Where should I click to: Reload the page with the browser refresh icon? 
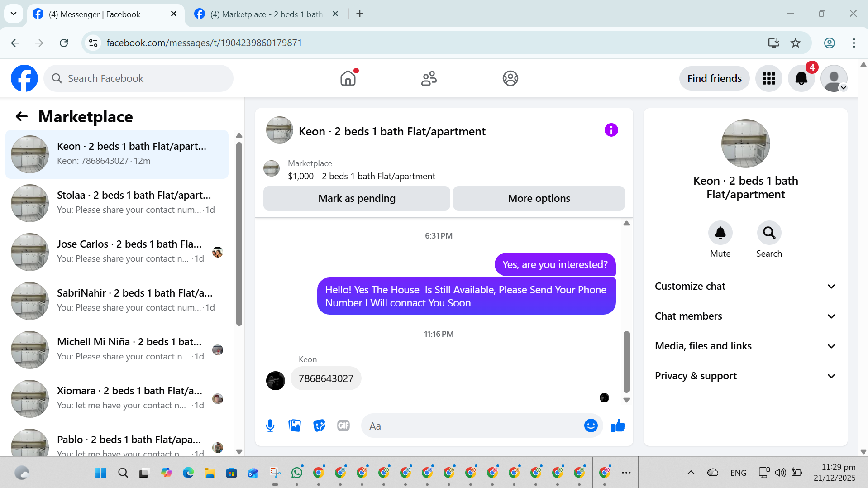coord(64,43)
